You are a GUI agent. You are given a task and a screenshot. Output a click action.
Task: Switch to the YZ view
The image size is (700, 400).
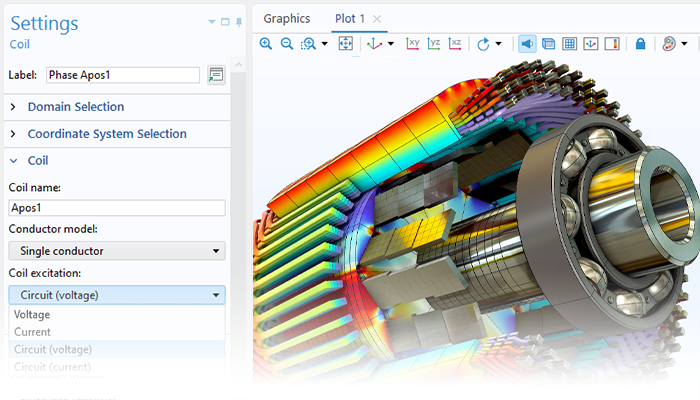433,44
